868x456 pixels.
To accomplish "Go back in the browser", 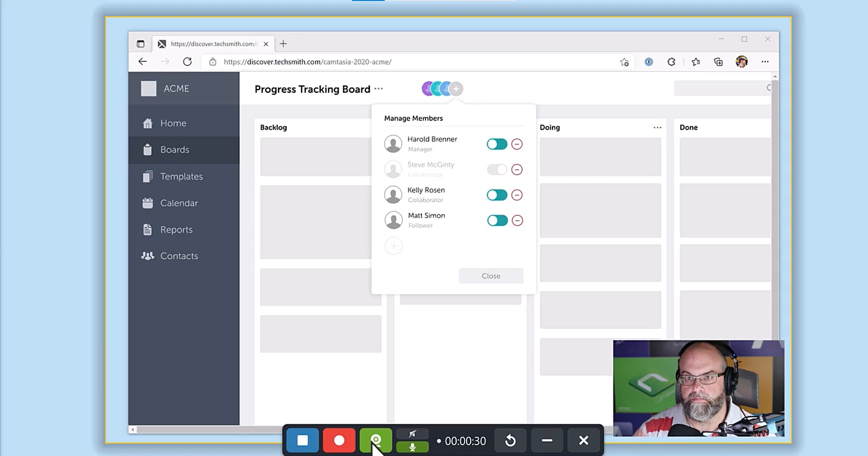I will pyautogui.click(x=143, y=62).
